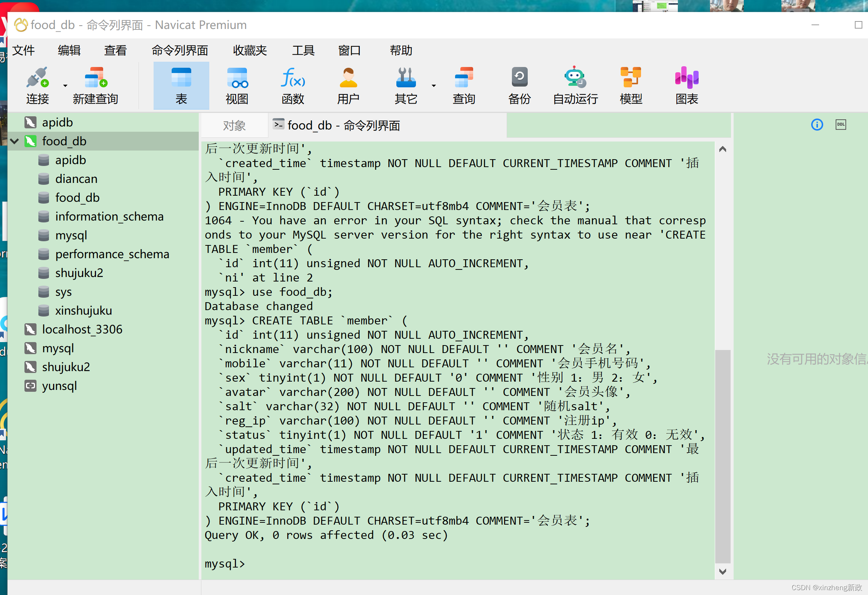868x595 pixels.
Task: Select the diancan database
Action: tap(76, 178)
